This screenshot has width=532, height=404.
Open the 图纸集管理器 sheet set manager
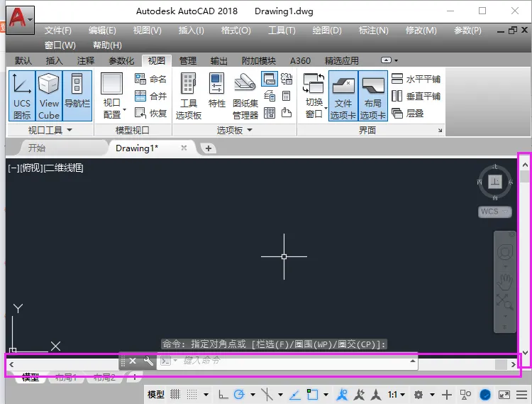[245, 96]
